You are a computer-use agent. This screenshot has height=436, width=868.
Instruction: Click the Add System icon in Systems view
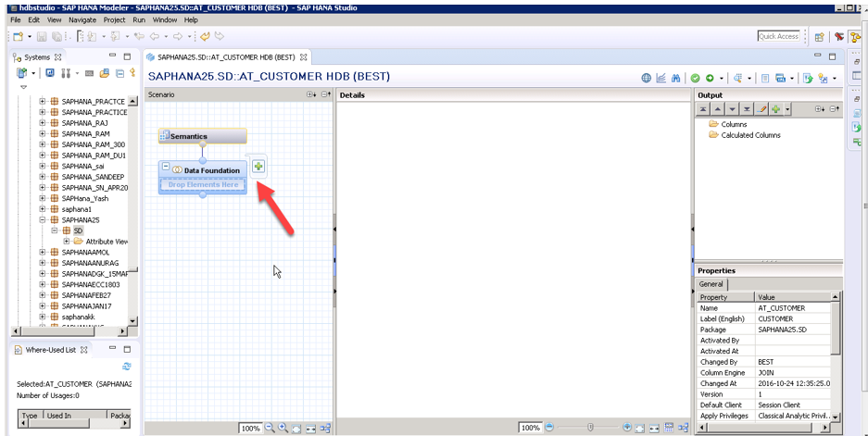21,73
